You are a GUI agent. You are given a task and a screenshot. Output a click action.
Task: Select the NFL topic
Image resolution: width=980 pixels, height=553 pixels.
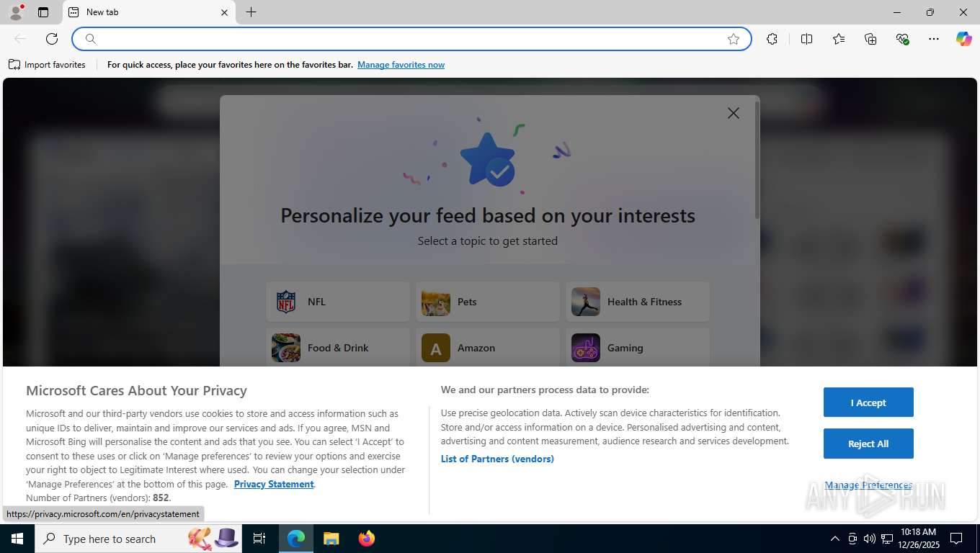pos(338,302)
